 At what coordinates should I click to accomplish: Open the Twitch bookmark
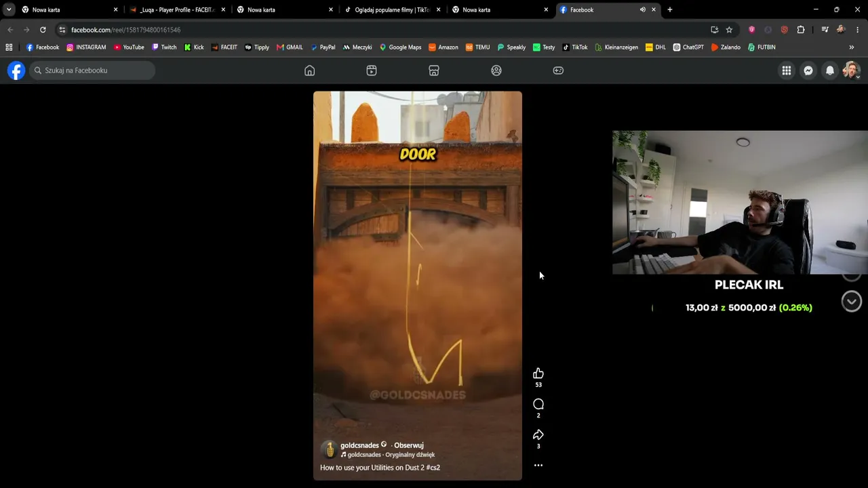tap(164, 47)
